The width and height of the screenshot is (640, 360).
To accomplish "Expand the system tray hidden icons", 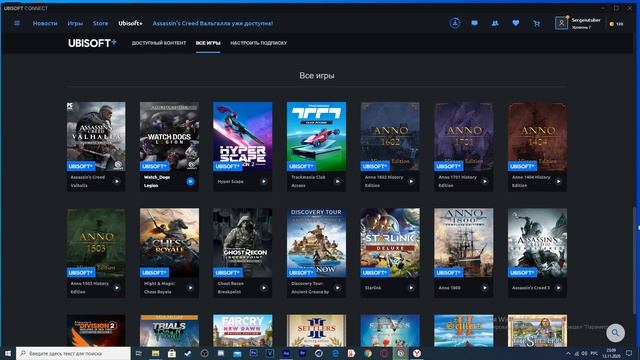I will coord(568,353).
